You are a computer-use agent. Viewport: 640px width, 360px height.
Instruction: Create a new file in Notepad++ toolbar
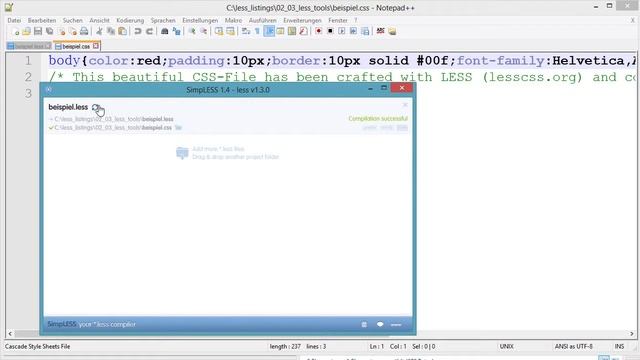(15, 31)
